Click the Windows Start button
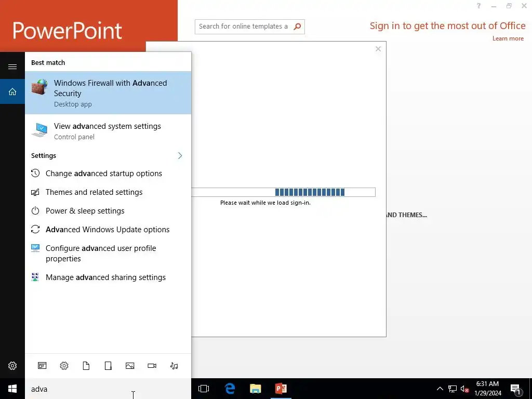The height and width of the screenshot is (399, 532). pos(12,389)
